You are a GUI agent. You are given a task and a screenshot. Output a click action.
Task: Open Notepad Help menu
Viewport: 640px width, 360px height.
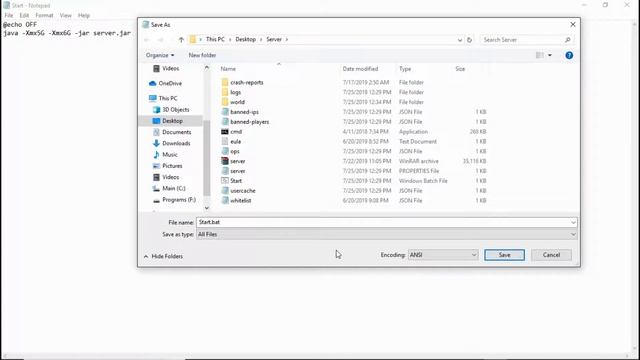(84, 16)
